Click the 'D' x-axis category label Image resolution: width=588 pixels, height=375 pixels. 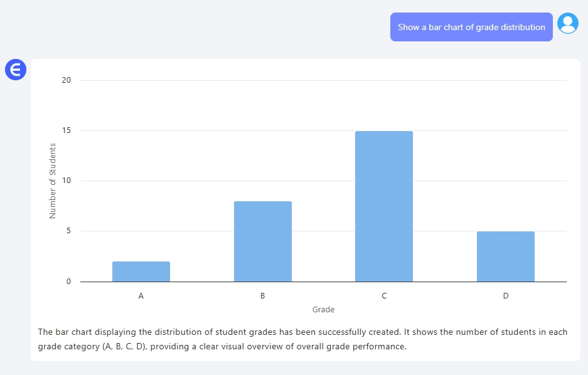pyautogui.click(x=505, y=295)
